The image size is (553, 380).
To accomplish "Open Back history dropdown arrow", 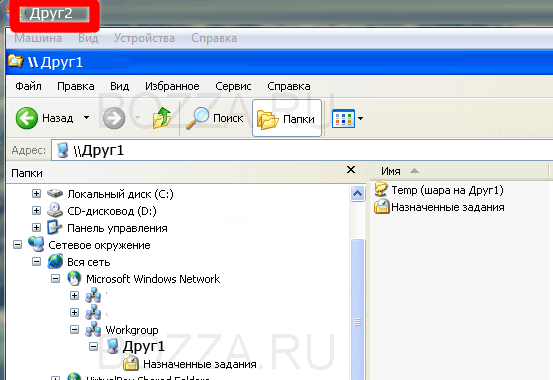I will (86, 117).
